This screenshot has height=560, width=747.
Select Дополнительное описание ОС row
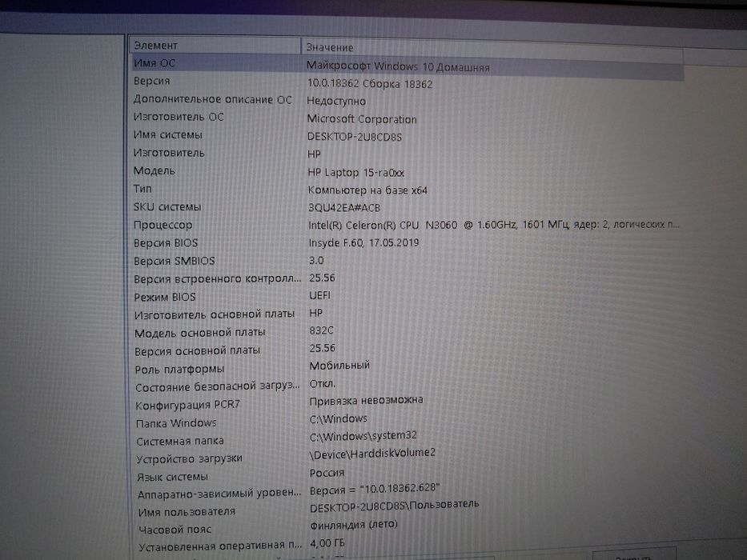click(212, 99)
